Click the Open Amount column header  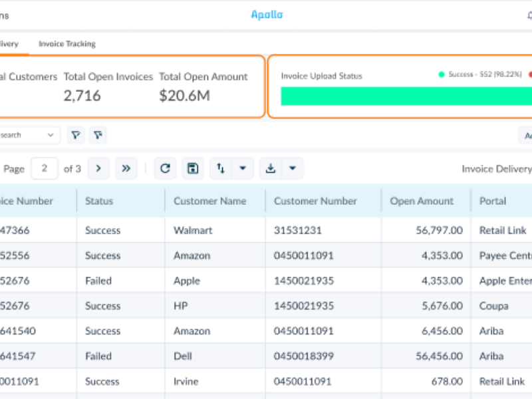(x=422, y=201)
